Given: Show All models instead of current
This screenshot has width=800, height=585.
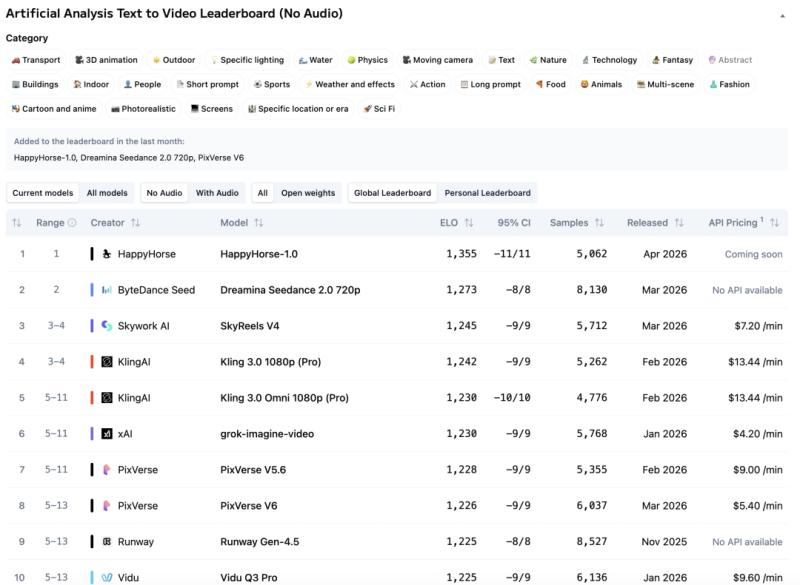Looking at the screenshot, I should point(107,193).
